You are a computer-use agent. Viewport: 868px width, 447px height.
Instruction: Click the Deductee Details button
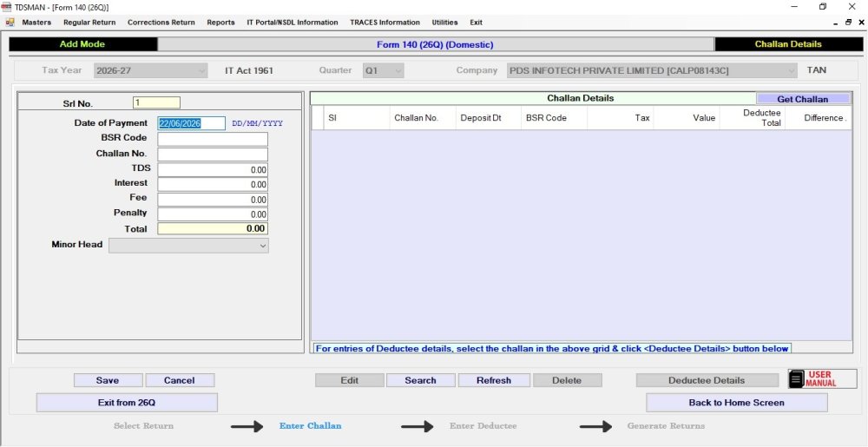[x=707, y=381]
